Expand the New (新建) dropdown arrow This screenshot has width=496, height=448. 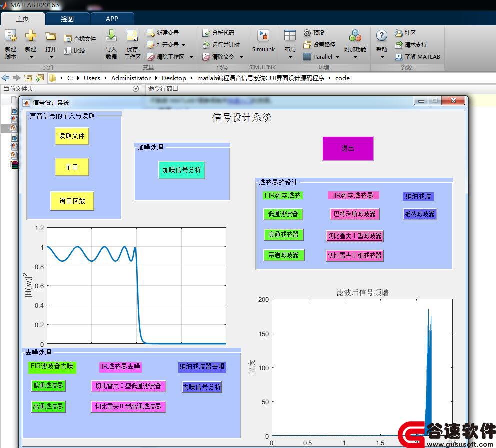pyautogui.click(x=31, y=57)
